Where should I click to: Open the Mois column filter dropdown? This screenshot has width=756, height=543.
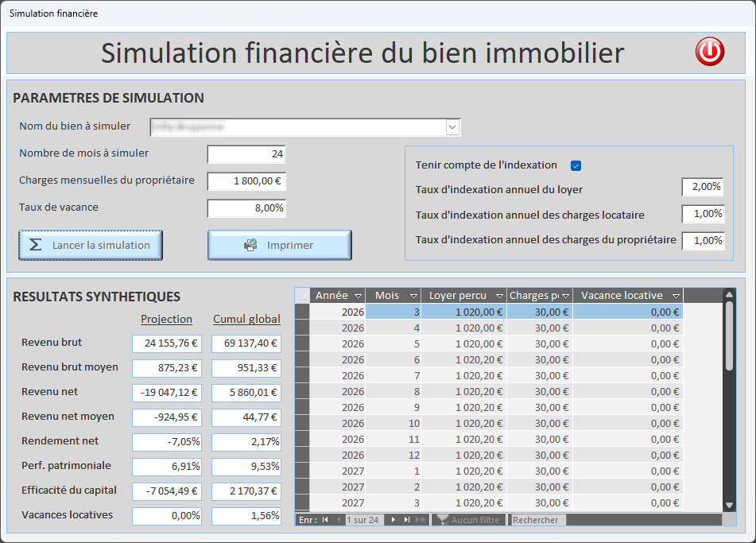point(412,296)
